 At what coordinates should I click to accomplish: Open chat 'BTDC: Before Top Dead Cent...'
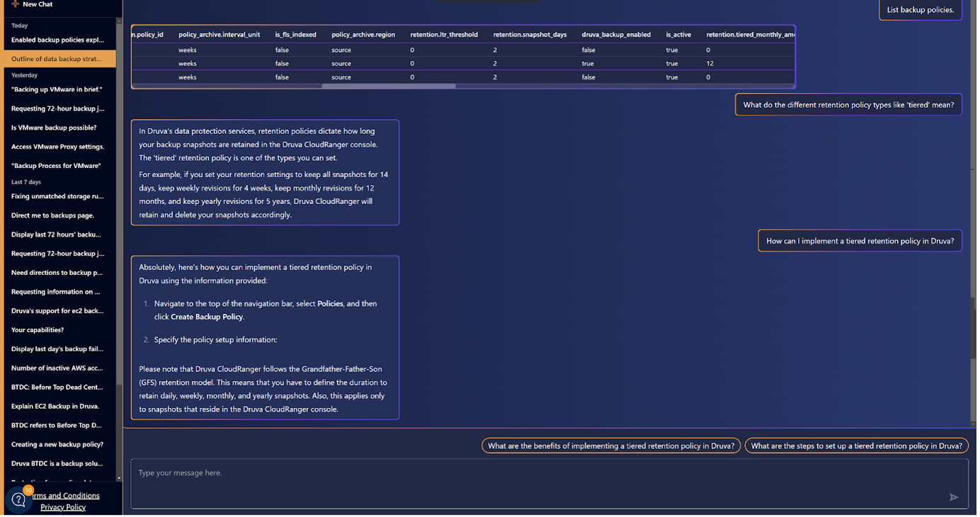tap(57, 387)
